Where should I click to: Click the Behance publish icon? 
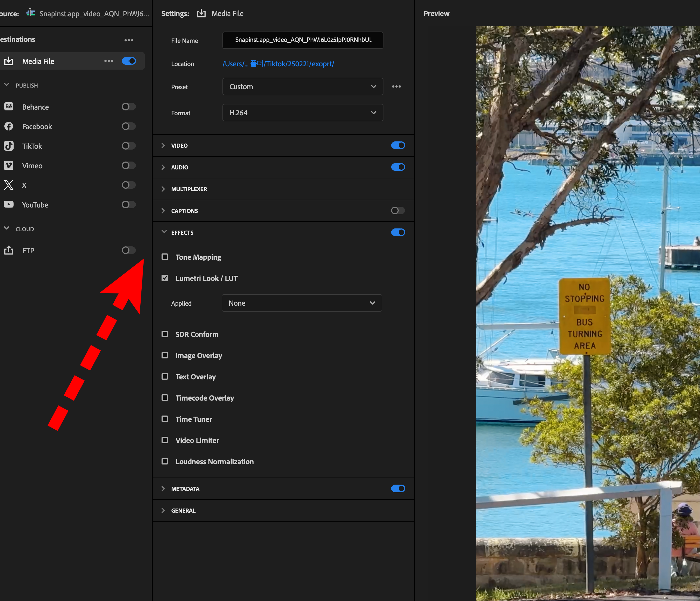pyautogui.click(x=8, y=107)
